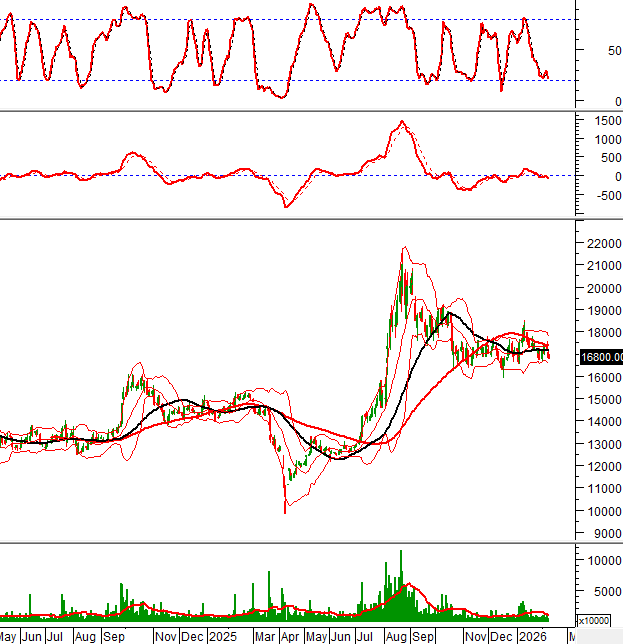The height and width of the screenshot is (644, 623).
Task: Click the MACD lowest trough near -500
Action: click(285, 206)
